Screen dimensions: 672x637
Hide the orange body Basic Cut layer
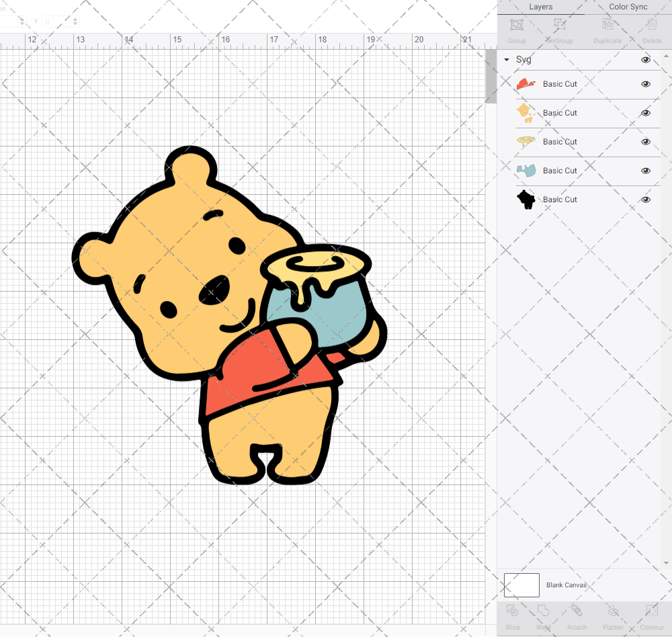pos(646,113)
